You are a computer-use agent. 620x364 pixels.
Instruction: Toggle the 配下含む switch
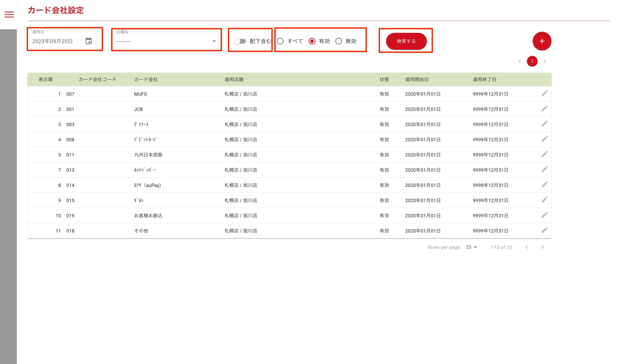pyautogui.click(x=240, y=41)
